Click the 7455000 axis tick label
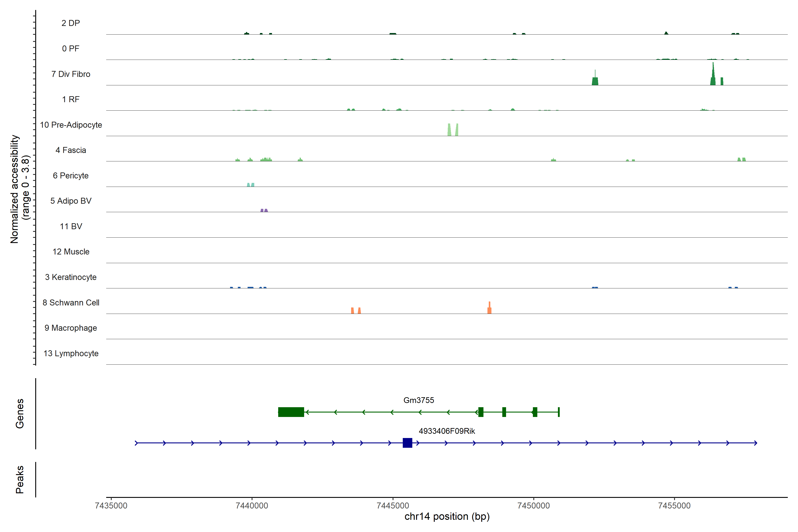Viewport: 798px width, 532px height. click(674, 506)
